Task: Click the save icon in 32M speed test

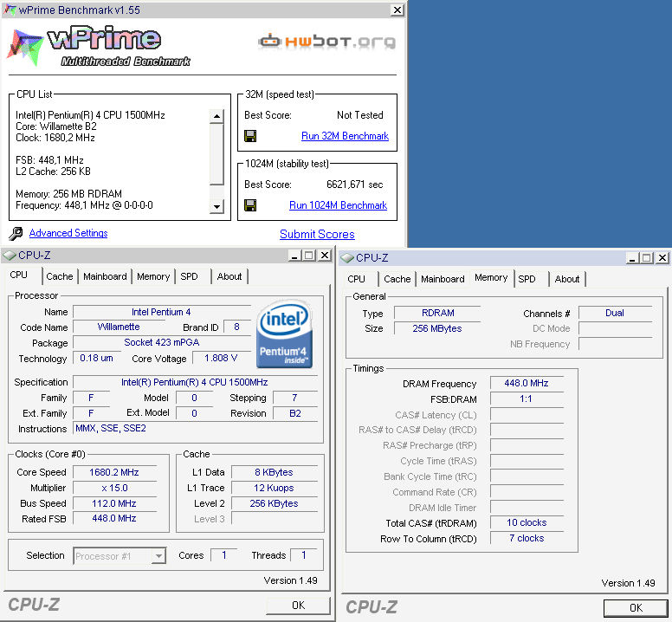Action: click(x=250, y=136)
